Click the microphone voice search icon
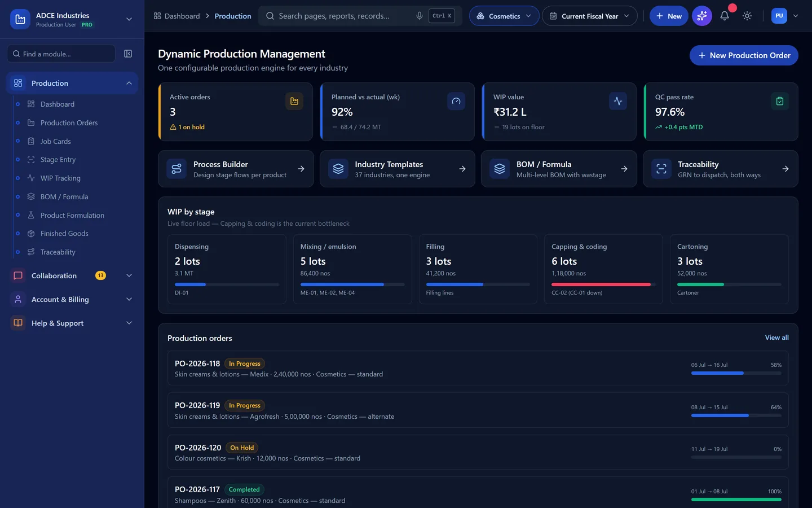The width and height of the screenshot is (812, 508). [419, 16]
